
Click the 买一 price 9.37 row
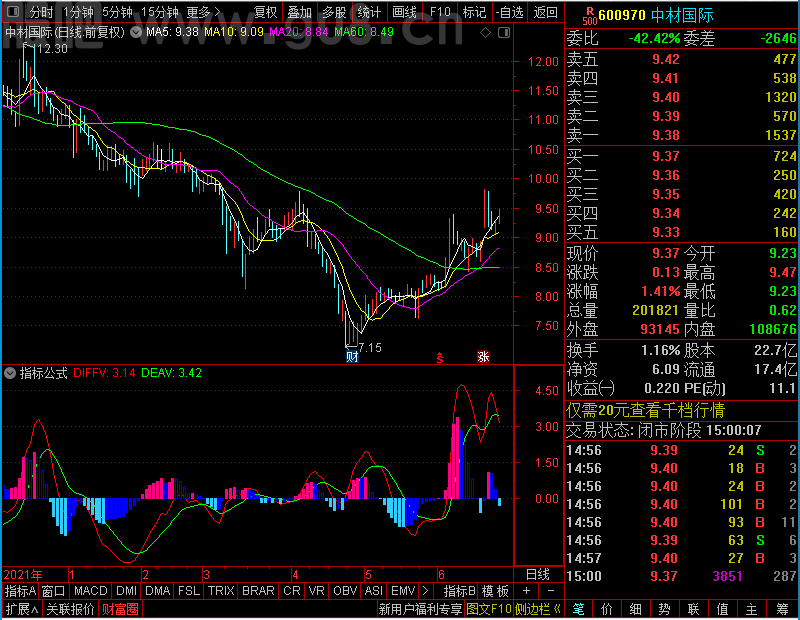click(x=682, y=156)
